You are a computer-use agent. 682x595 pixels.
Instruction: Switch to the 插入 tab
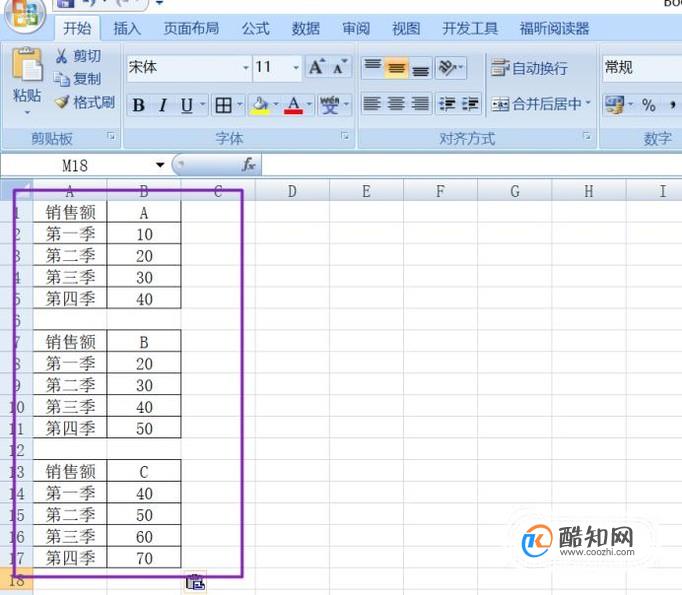(x=127, y=29)
